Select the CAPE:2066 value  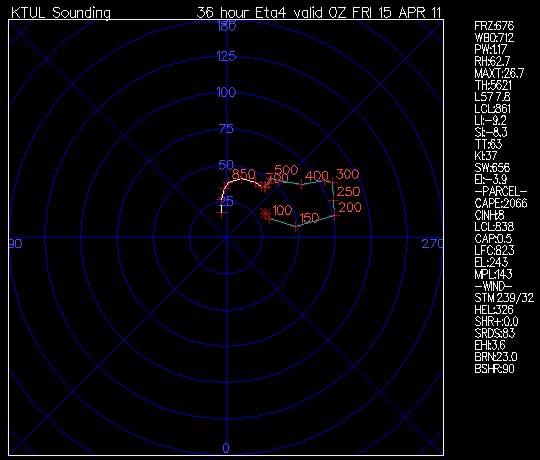pos(501,203)
